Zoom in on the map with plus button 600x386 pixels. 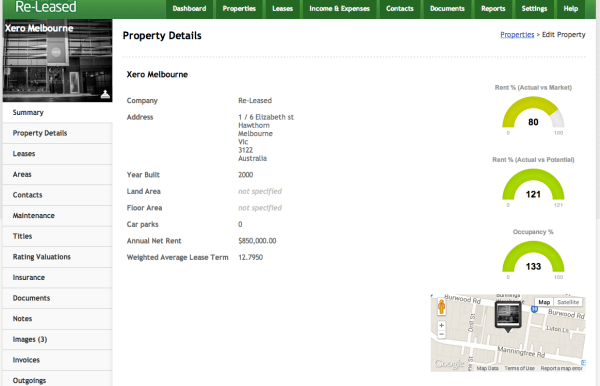(441, 326)
